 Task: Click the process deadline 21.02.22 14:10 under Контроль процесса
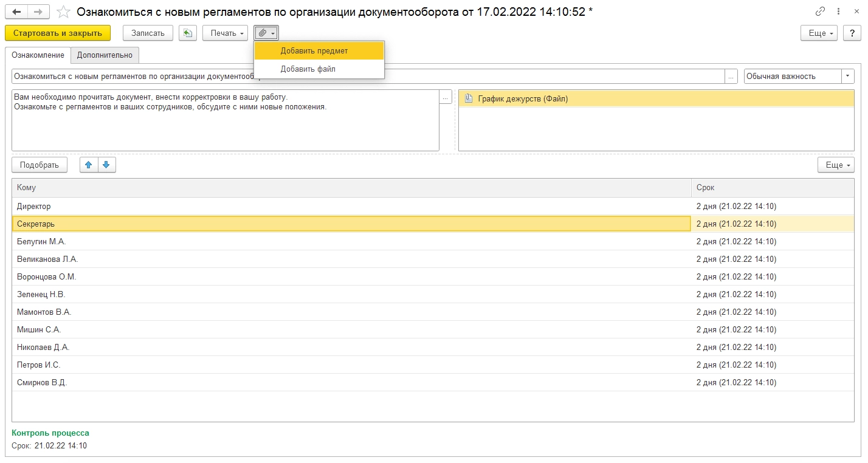click(61, 445)
